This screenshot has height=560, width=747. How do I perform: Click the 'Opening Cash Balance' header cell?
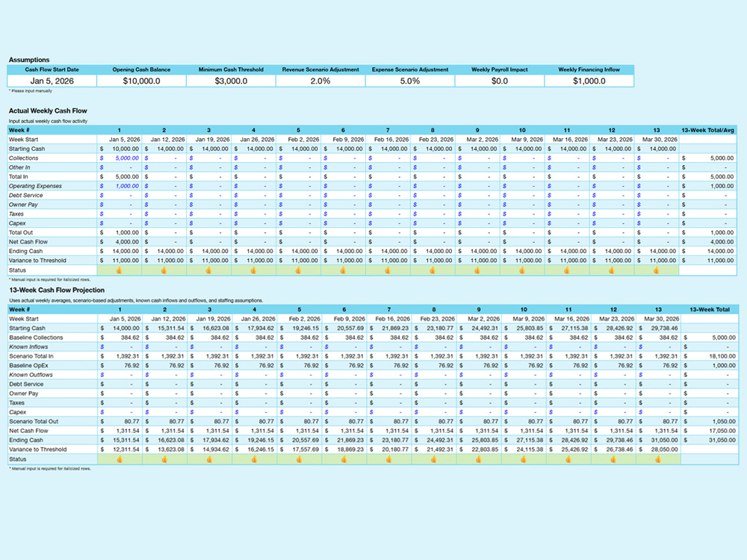point(141,69)
